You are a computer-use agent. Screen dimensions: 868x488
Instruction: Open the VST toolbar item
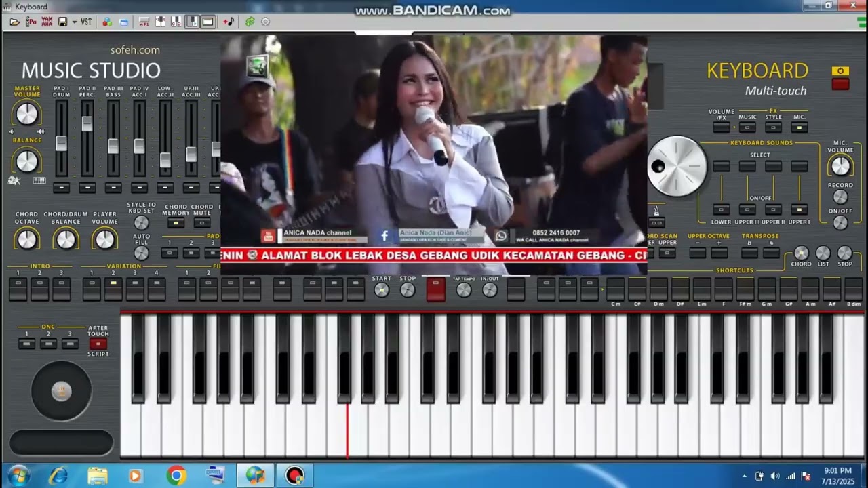coord(86,22)
